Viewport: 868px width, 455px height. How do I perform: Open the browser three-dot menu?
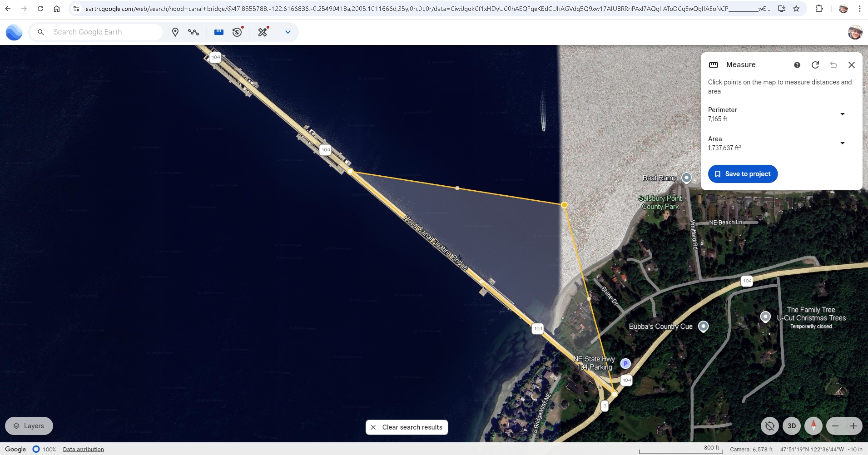point(860,9)
